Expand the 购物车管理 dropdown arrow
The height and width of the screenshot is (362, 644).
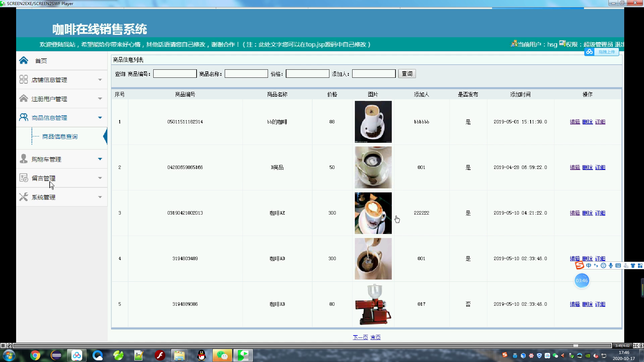pyautogui.click(x=100, y=159)
